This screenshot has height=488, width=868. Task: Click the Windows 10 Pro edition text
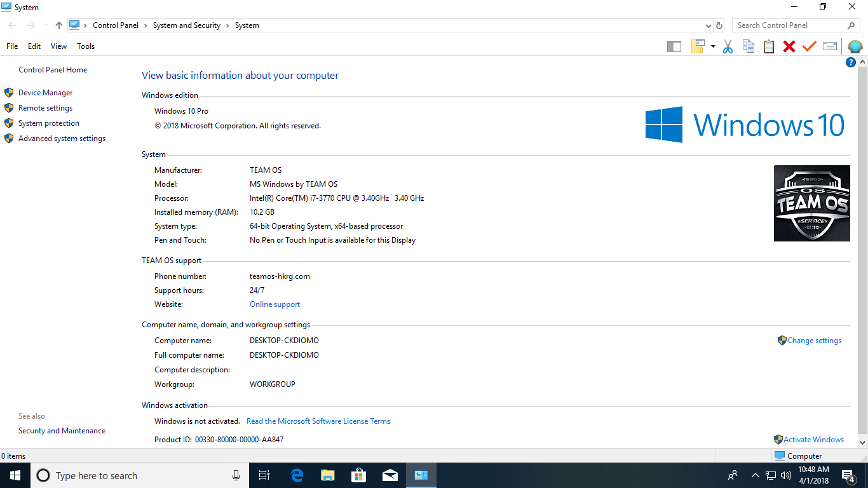(x=181, y=111)
